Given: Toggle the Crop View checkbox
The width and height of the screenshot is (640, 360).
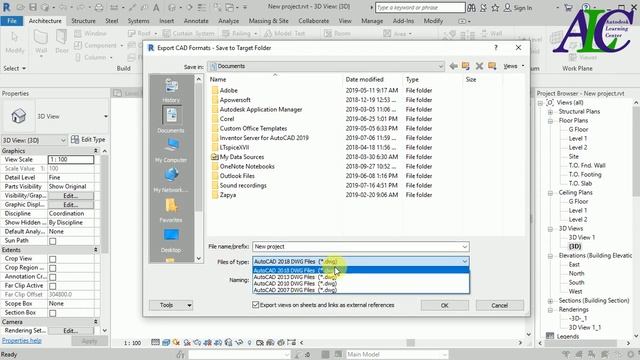Looking at the screenshot, I should tap(53, 259).
